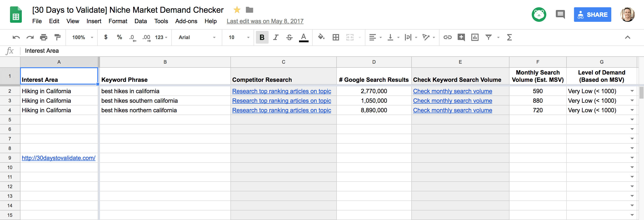
Task: Insert a chart
Action: (475, 37)
